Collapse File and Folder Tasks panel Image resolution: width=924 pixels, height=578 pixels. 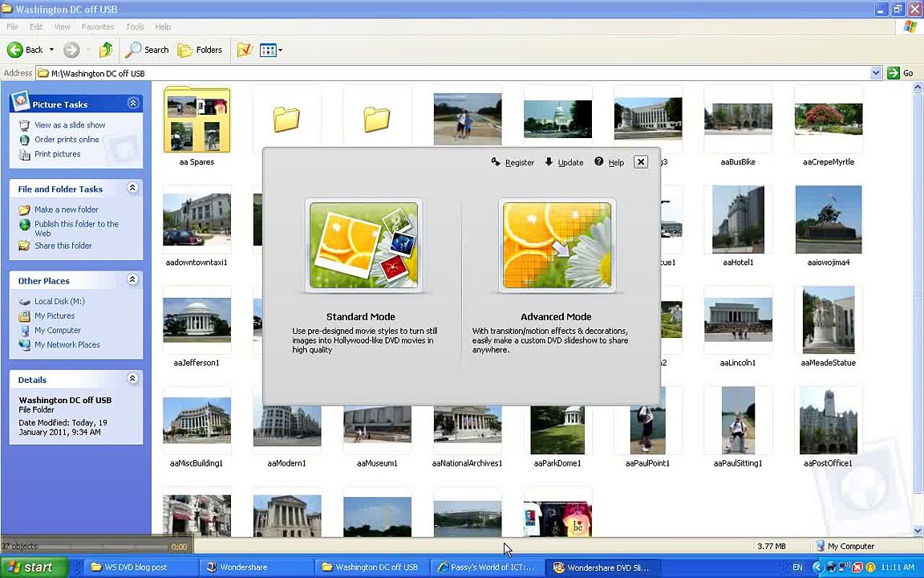[132, 188]
